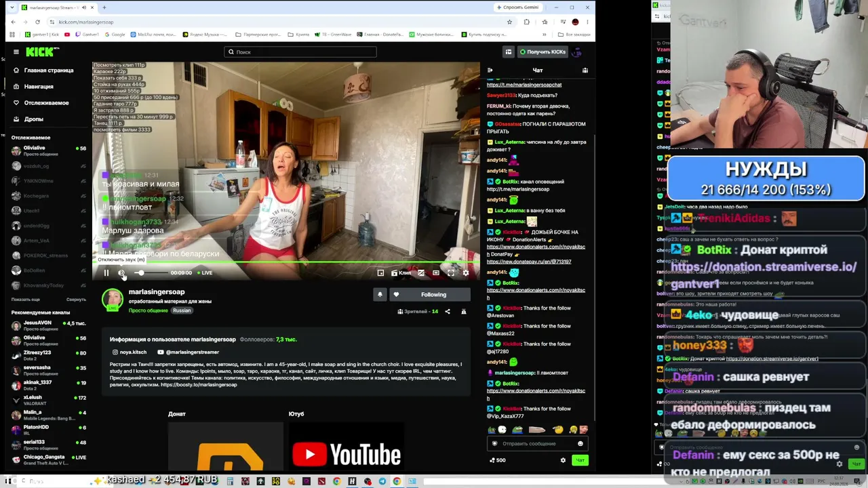
Task: Collapse the chat panel arrow icon
Action: pyautogui.click(x=490, y=70)
